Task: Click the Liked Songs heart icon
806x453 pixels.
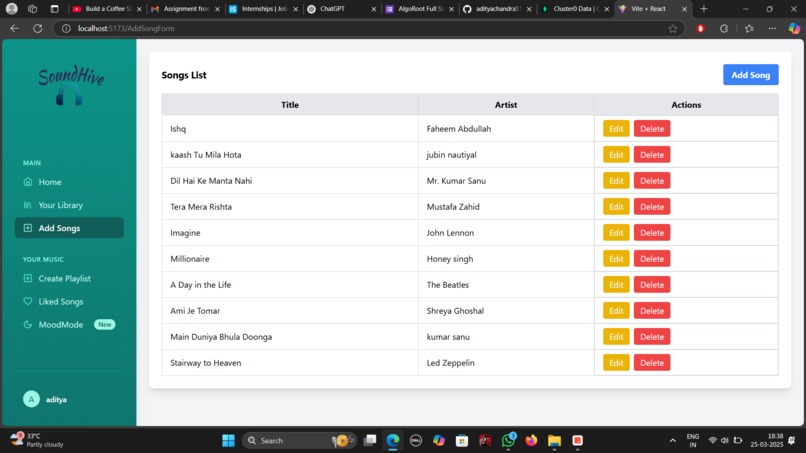Action: (x=28, y=301)
